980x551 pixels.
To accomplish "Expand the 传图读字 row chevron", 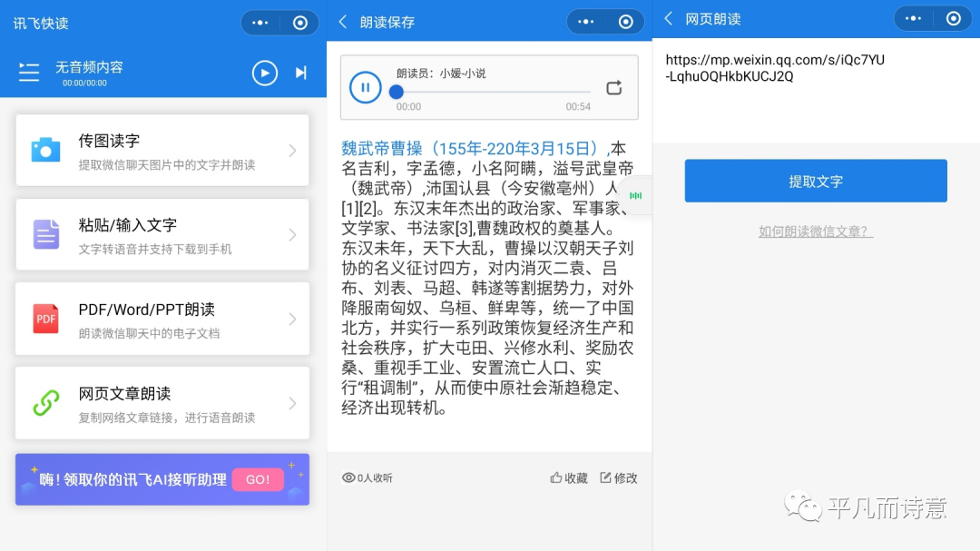I will [292, 150].
